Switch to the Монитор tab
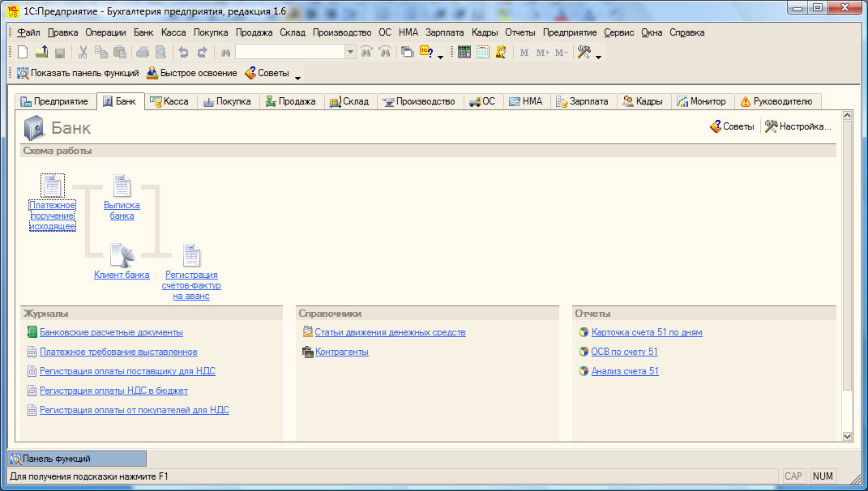Viewport: 868px width, 491px height. click(702, 101)
